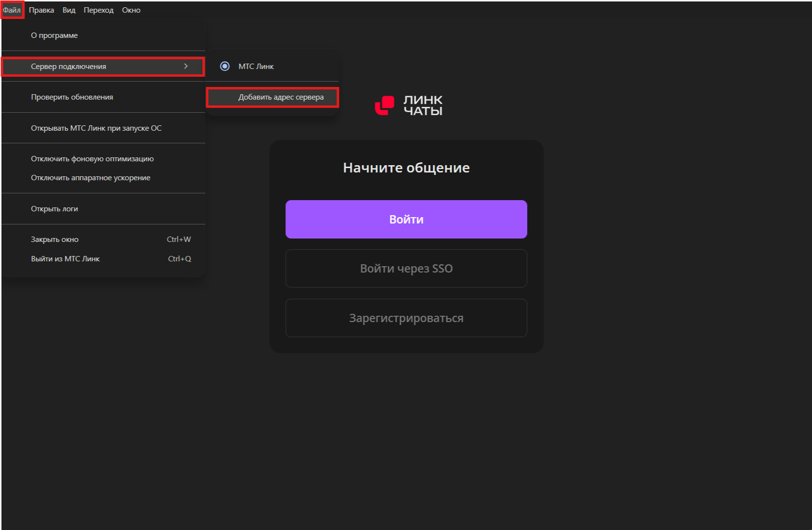
Task: Choose Выйти из МТС Линк
Action: pyautogui.click(x=103, y=259)
